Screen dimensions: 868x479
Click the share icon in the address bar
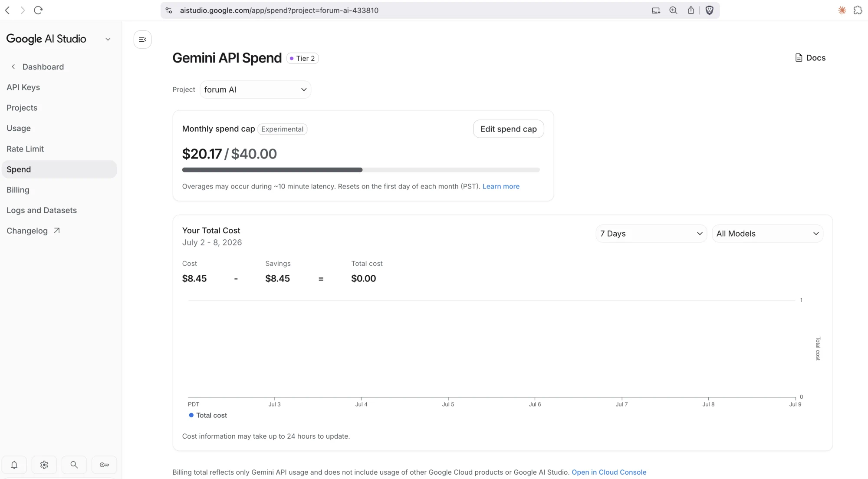coord(691,10)
